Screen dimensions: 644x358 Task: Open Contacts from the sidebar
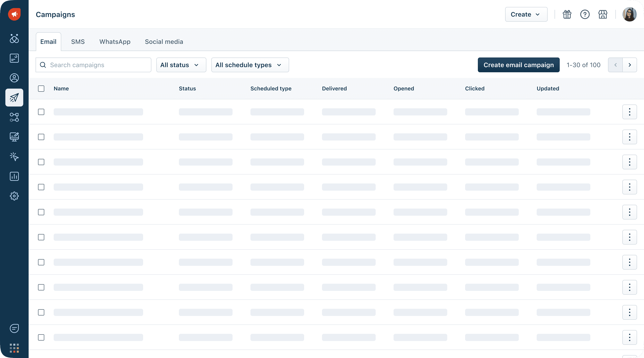tap(14, 78)
